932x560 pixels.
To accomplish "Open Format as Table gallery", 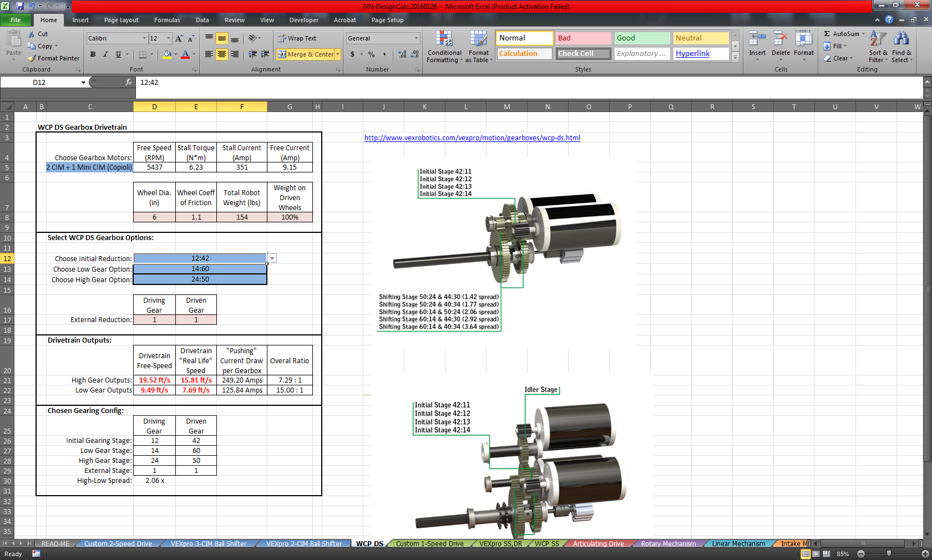I will (x=479, y=47).
